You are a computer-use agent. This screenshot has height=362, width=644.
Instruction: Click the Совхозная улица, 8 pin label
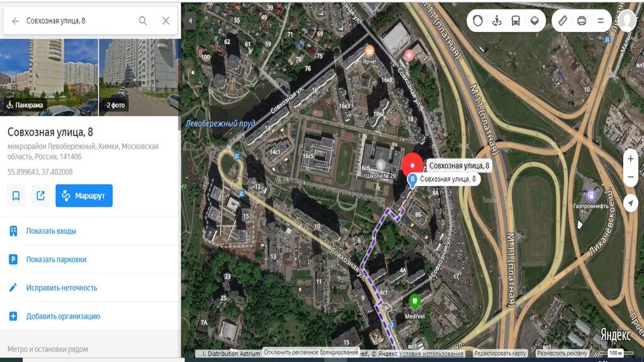coord(458,166)
